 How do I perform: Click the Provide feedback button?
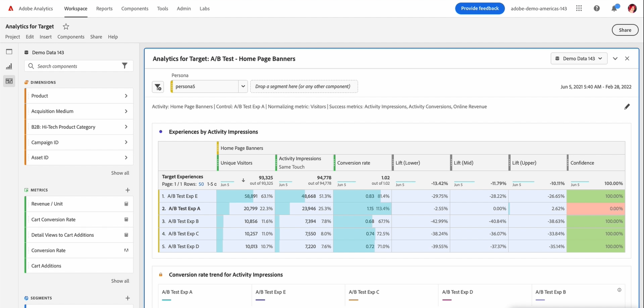point(479,8)
